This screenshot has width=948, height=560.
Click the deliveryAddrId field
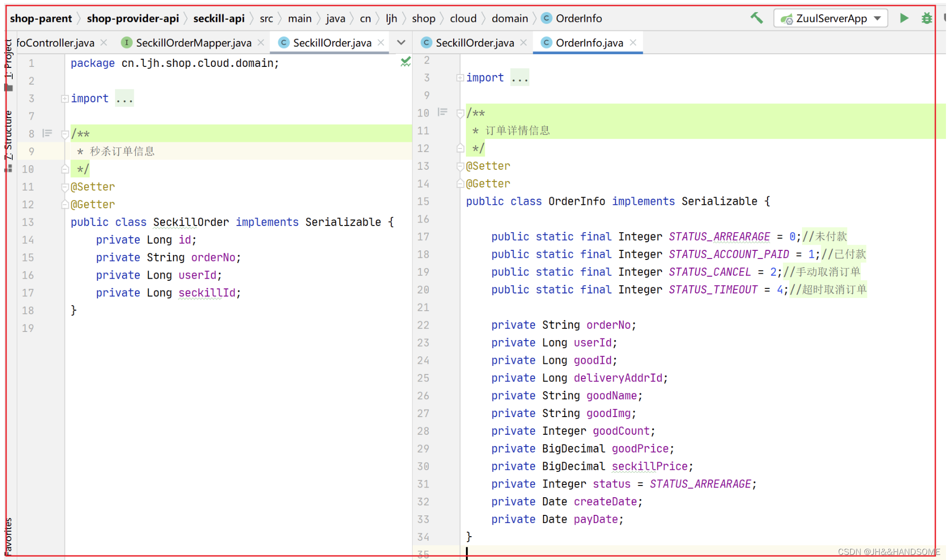pyautogui.click(x=618, y=378)
